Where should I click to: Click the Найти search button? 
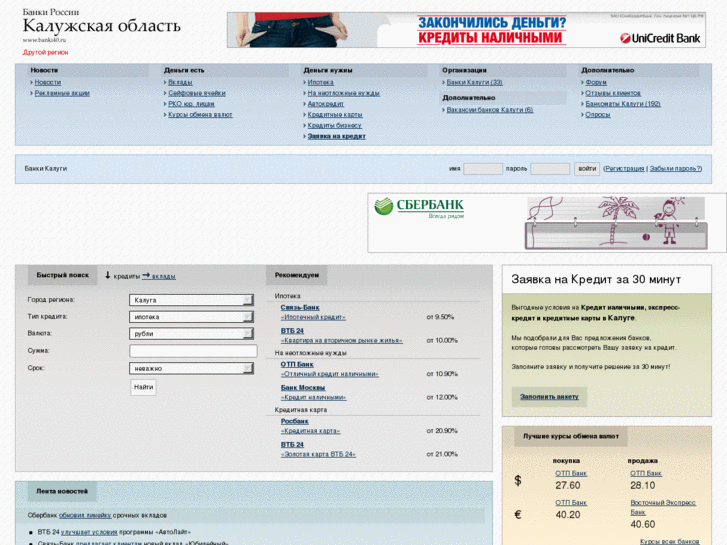coord(143,387)
